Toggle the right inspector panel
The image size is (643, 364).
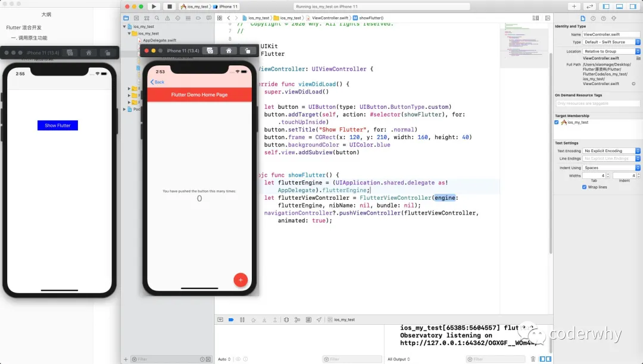pos(633,7)
